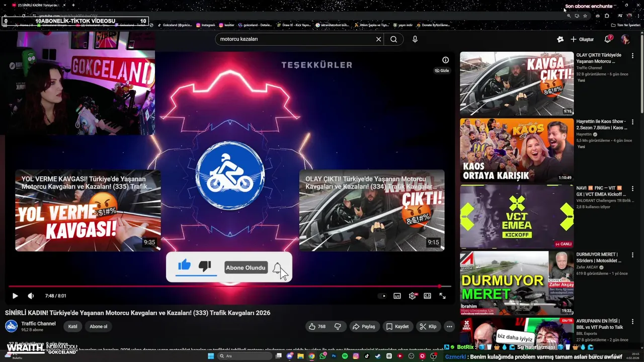The image size is (644, 362).
Task: Clear the search box text
Action: coord(378,39)
